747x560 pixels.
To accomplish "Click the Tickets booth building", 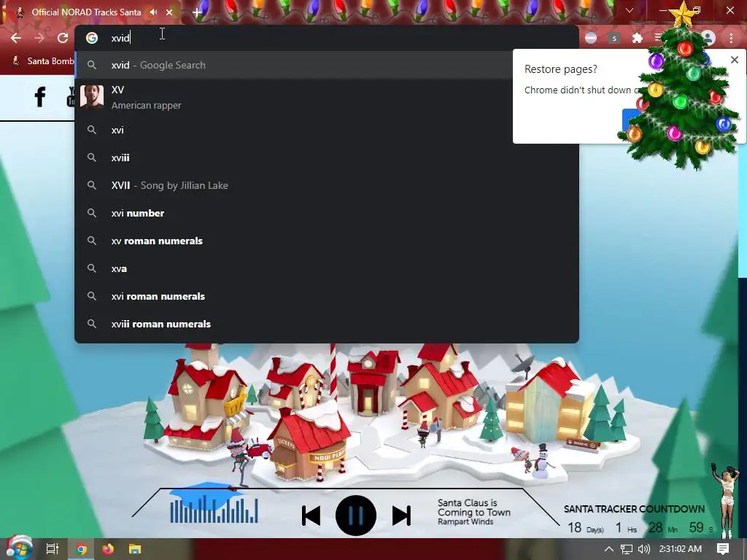I will [309, 446].
